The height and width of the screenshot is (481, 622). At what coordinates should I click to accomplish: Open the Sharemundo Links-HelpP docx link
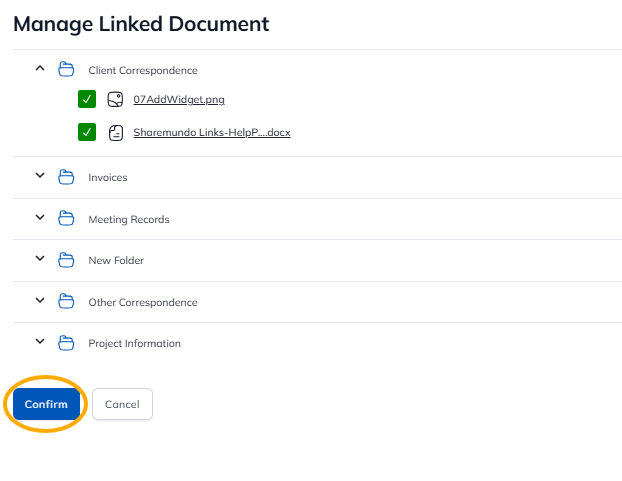point(211,132)
